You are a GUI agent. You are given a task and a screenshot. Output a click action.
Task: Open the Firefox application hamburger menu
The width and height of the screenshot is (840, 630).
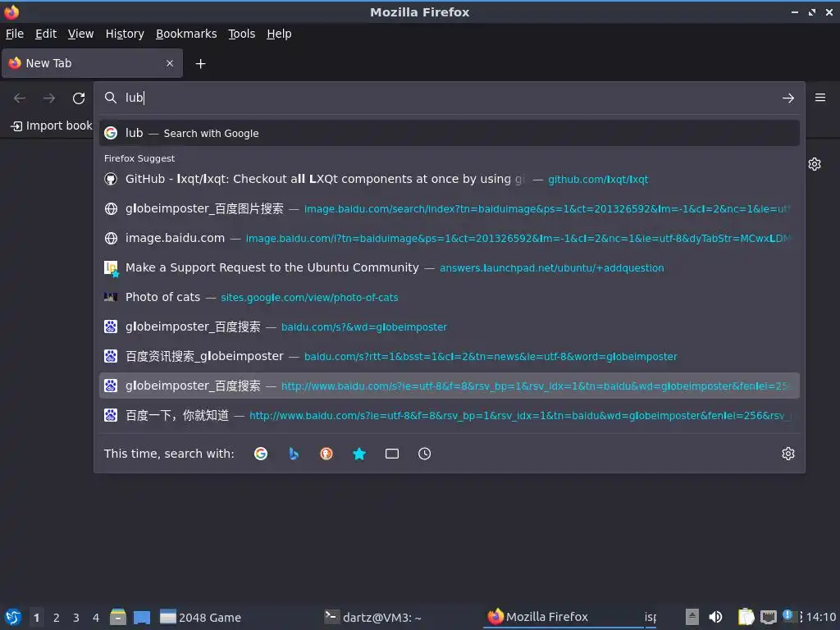click(820, 98)
